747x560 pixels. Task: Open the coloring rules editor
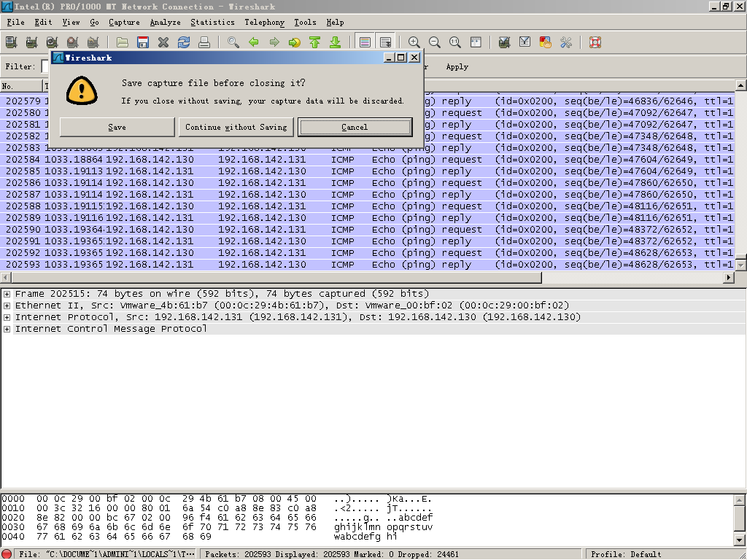coord(545,42)
